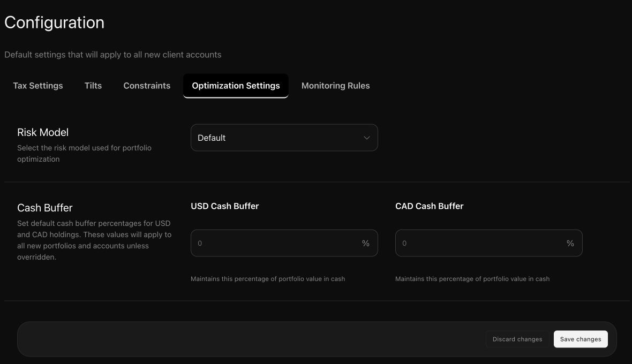Focus the USD Cash Buffer input field

point(284,243)
